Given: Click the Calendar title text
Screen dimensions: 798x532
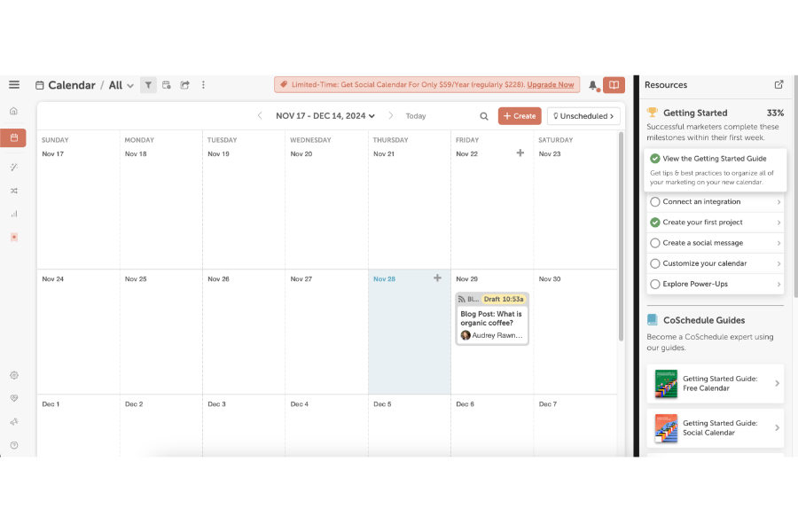Looking at the screenshot, I should coord(72,85).
